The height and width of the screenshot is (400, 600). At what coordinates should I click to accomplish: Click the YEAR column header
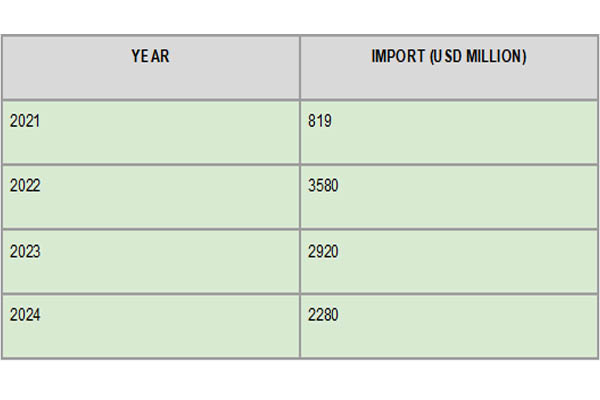click(151, 67)
